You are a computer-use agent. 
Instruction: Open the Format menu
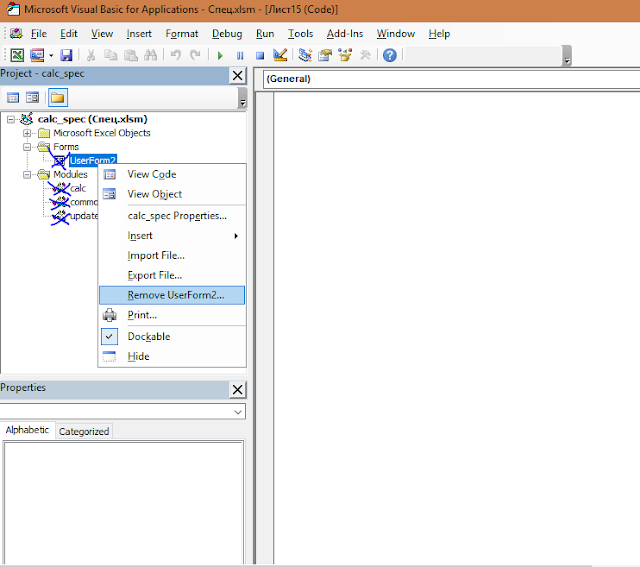(x=182, y=33)
